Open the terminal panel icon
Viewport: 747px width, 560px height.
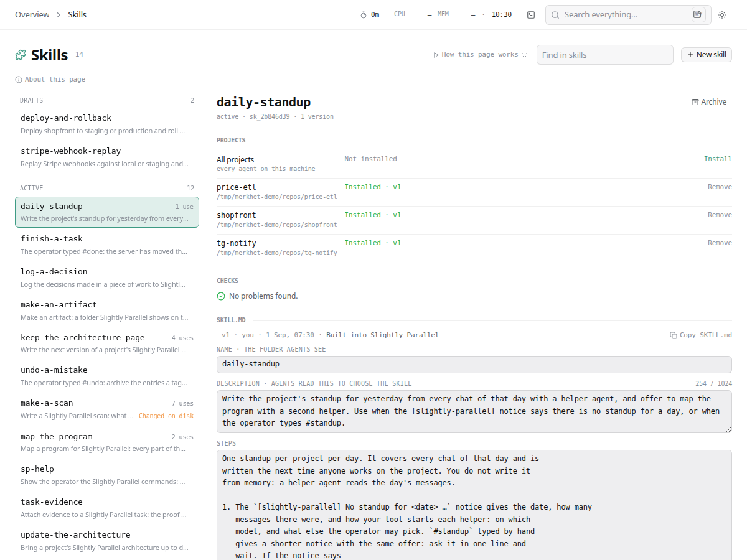[x=531, y=15]
